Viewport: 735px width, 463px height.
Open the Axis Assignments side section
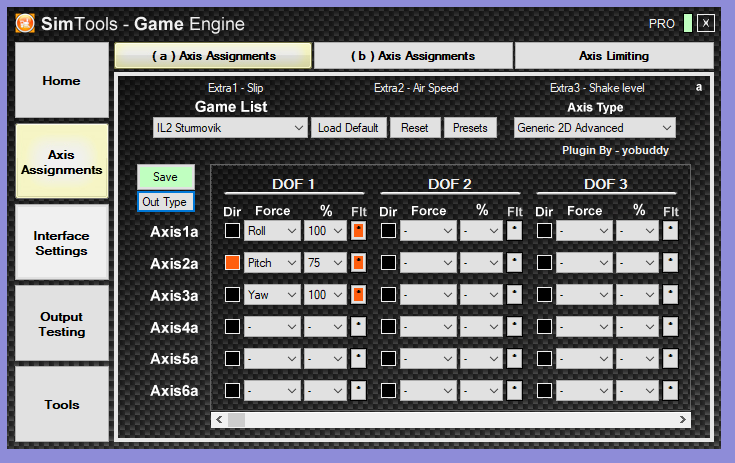pyautogui.click(x=61, y=162)
